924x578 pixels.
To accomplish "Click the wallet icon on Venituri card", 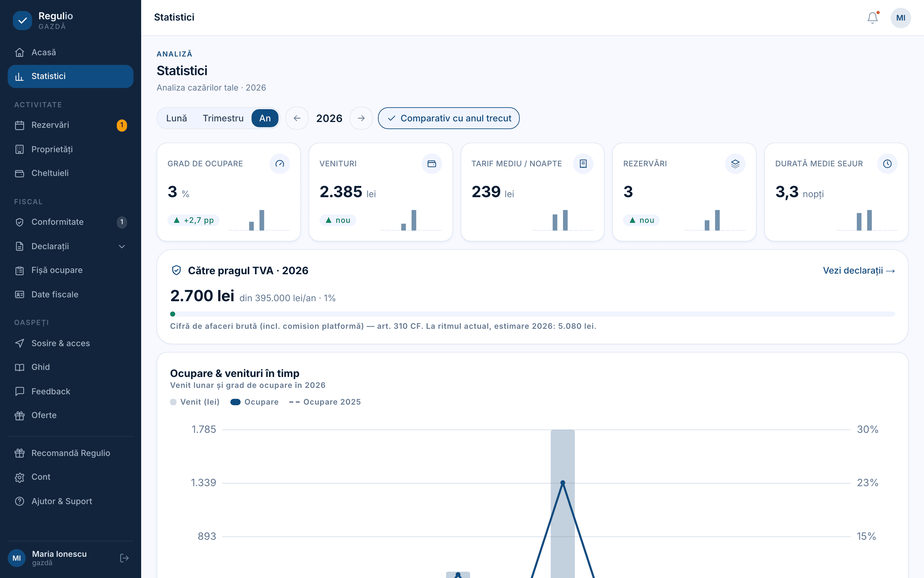I will pyautogui.click(x=432, y=164).
